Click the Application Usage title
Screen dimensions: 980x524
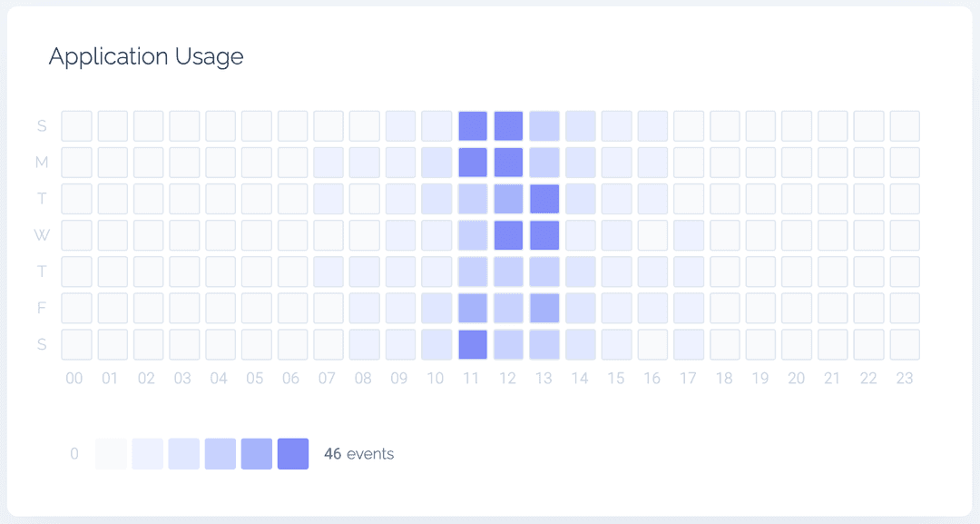coord(146,56)
